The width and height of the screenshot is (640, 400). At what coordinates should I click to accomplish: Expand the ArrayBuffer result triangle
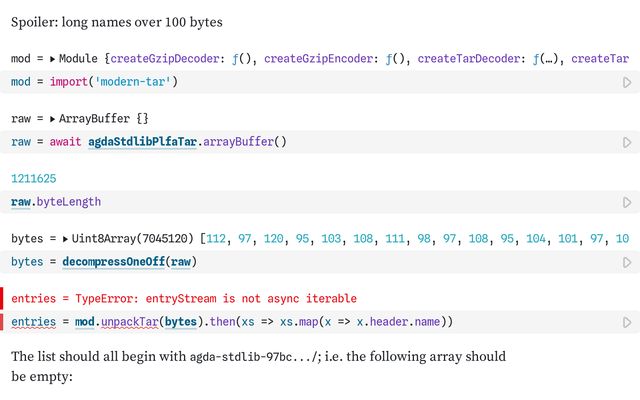[x=52, y=119]
